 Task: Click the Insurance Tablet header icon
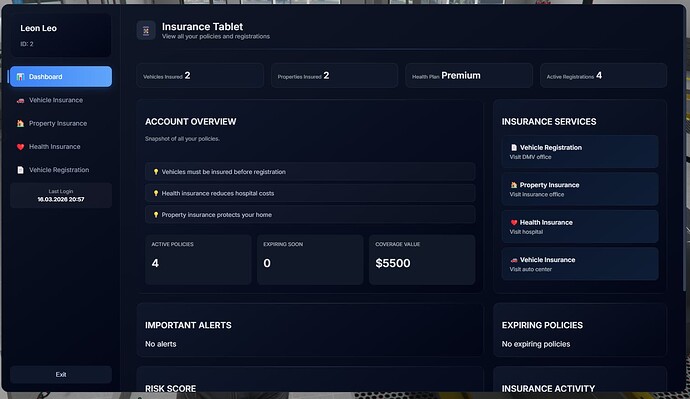[146, 31]
